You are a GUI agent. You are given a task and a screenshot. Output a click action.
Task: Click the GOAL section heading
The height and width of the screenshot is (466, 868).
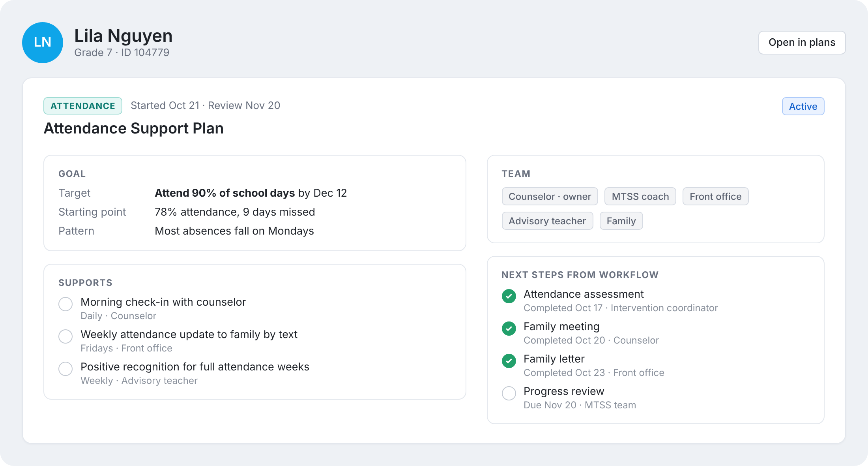point(72,174)
